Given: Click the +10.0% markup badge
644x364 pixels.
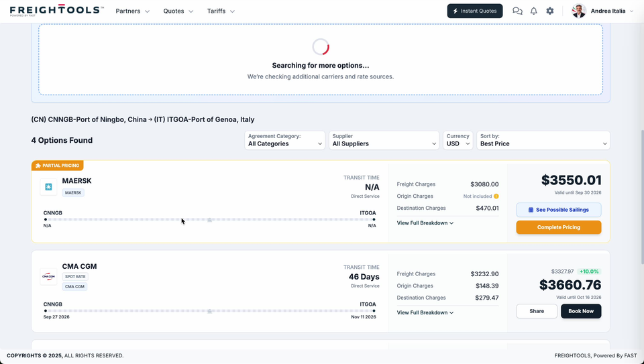Looking at the screenshot, I should 589,271.
